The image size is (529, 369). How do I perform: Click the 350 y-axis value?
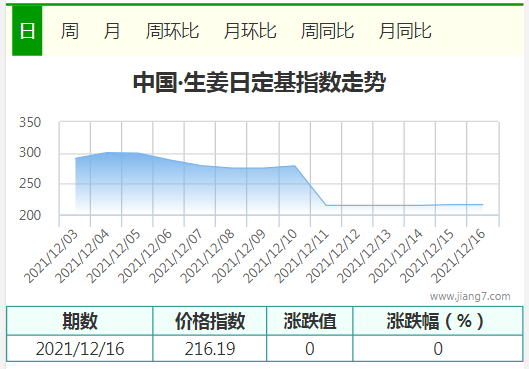(x=30, y=122)
